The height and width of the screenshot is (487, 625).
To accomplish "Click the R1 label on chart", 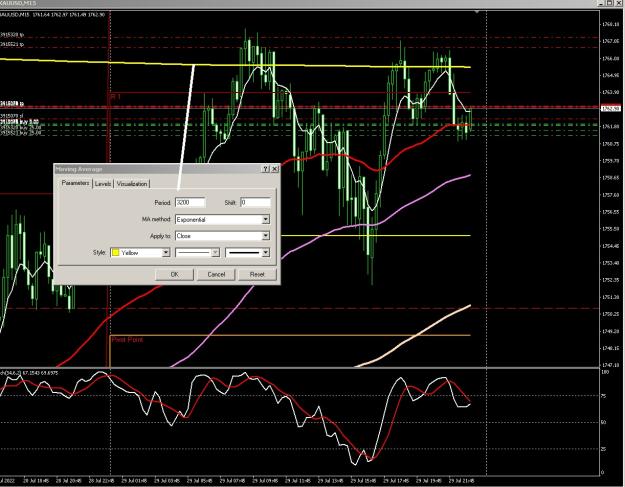I will 115,96.
